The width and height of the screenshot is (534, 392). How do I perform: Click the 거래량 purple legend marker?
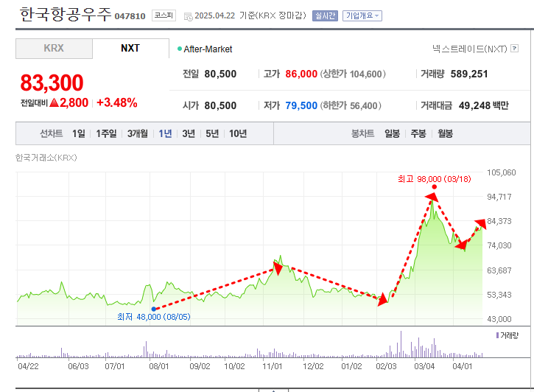click(x=497, y=335)
